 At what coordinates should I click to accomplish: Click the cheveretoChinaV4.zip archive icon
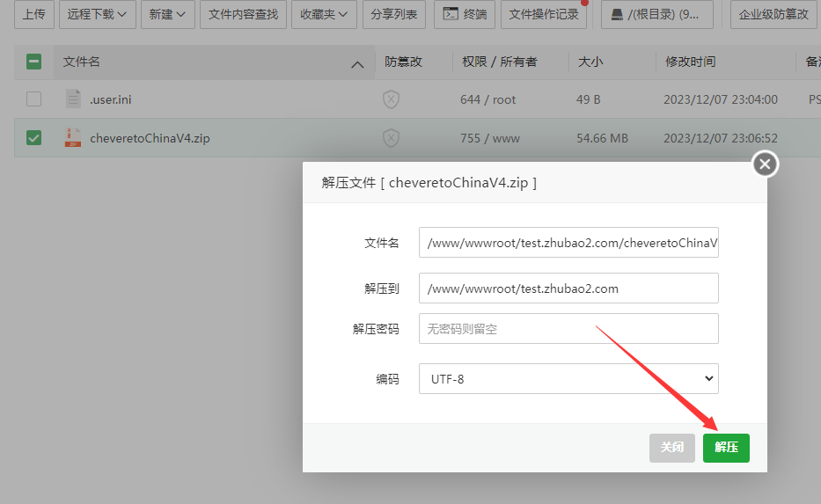point(73,138)
